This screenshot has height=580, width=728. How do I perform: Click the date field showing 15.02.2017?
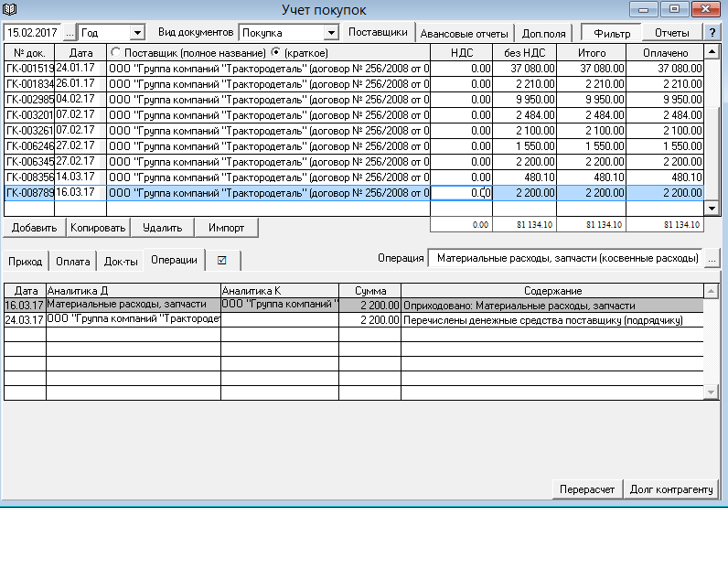coord(34,32)
